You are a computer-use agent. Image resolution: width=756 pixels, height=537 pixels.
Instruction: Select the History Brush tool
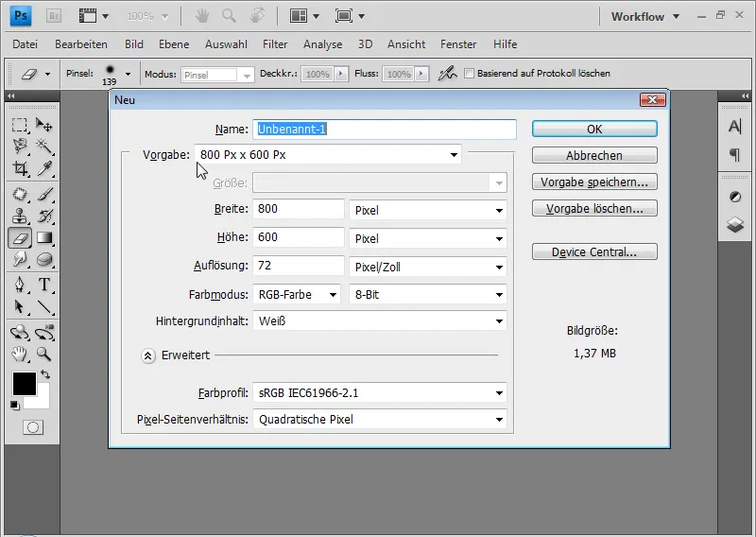point(44,217)
